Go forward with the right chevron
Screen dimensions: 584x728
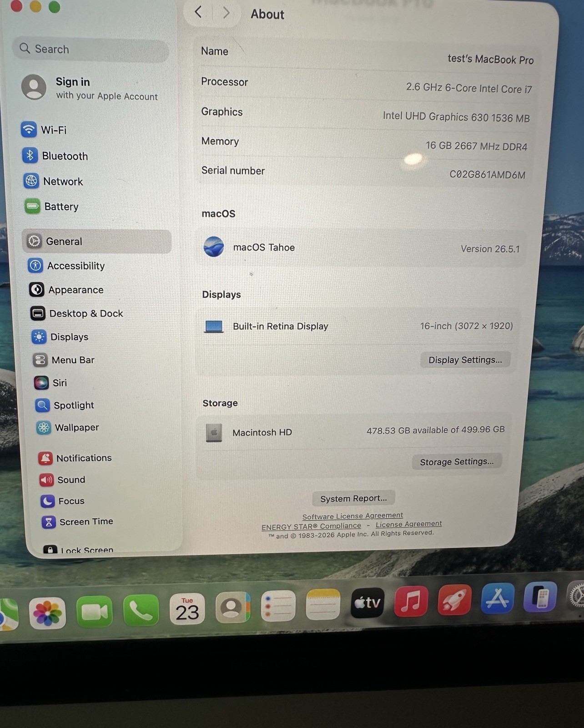pyautogui.click(x=226, y=13)
